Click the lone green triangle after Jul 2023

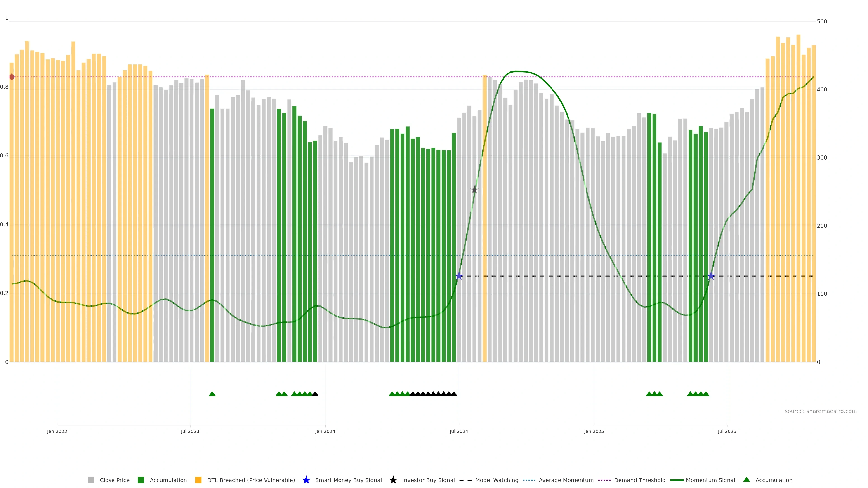212,394
